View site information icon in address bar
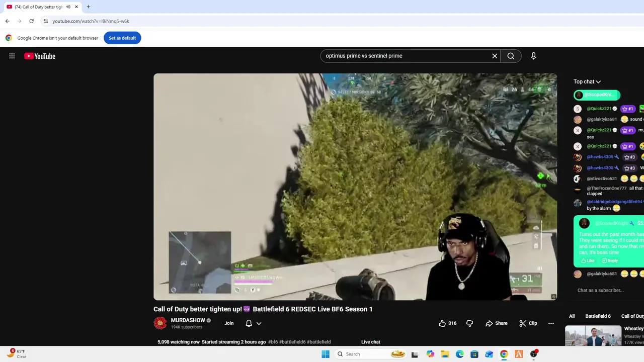 [46, 21]
